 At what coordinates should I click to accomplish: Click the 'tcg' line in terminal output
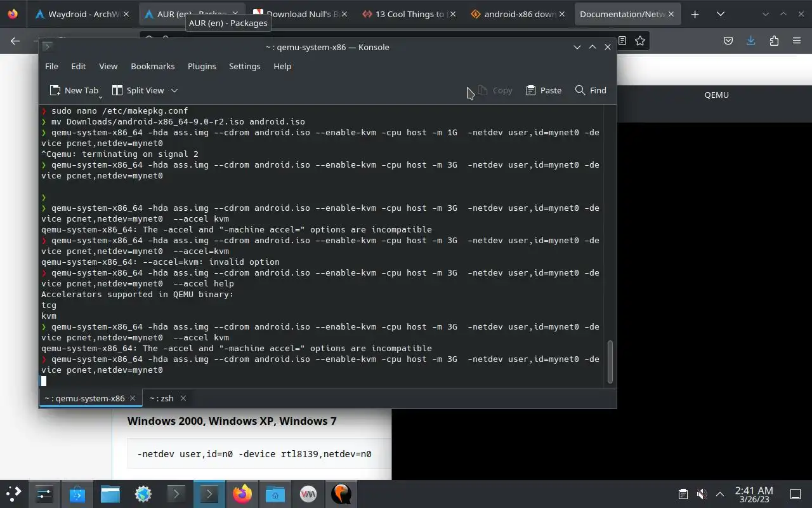(49, 305)
